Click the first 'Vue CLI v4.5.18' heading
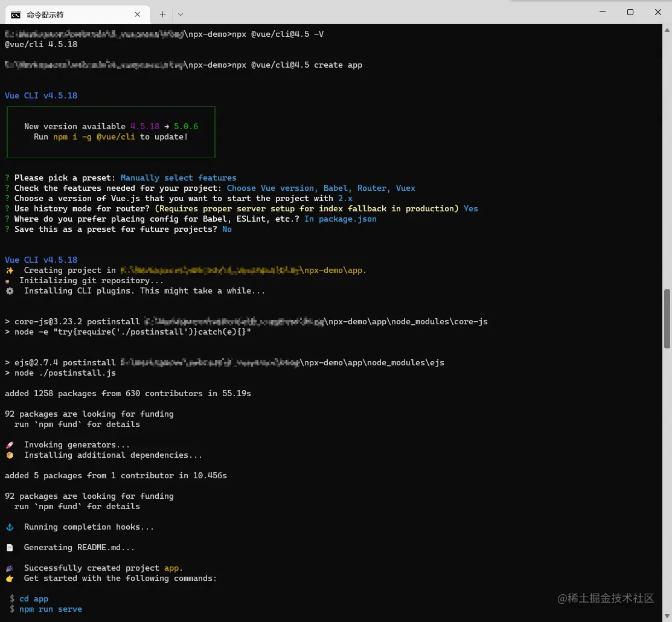 click(41, 95)
